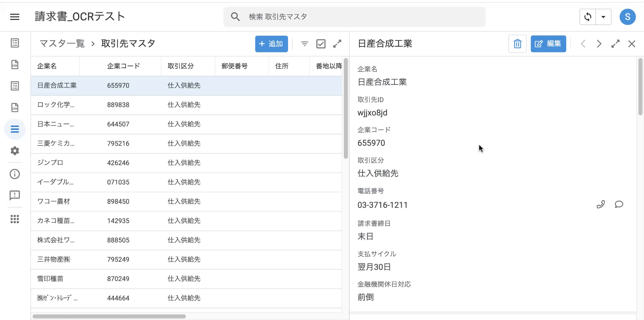Call 03-3716-1211 with phone icon
Screen dimensions: 644x320
[x=601, y=204]
